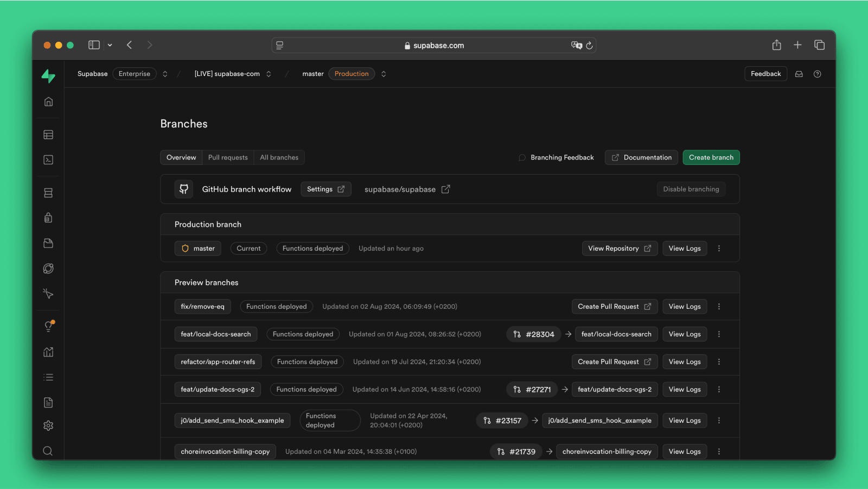This screenshot has width=868, height=489.
Task: Open the Documentation link button
Action: (x=641, y=157)
